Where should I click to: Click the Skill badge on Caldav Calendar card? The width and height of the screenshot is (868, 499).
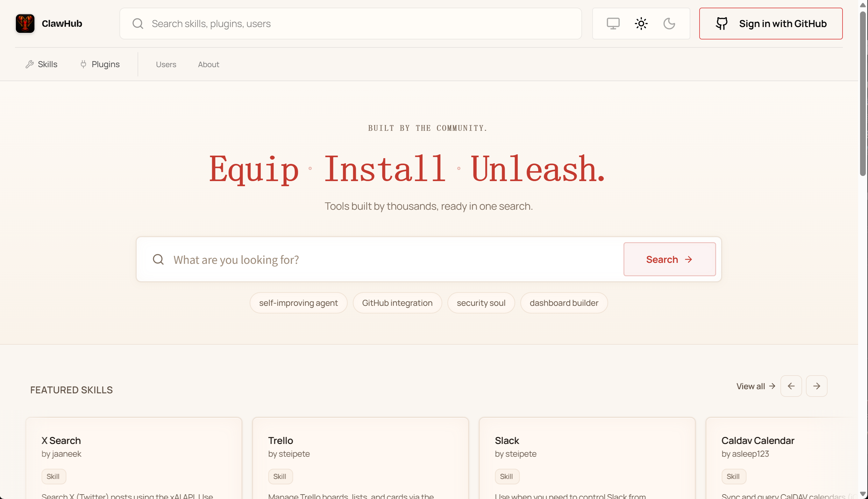(x=734, y=476)
